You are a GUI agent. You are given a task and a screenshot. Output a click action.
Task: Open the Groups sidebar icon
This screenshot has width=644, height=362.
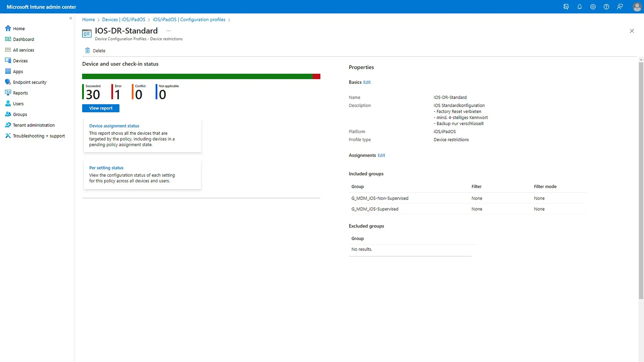tap(8, 114)
